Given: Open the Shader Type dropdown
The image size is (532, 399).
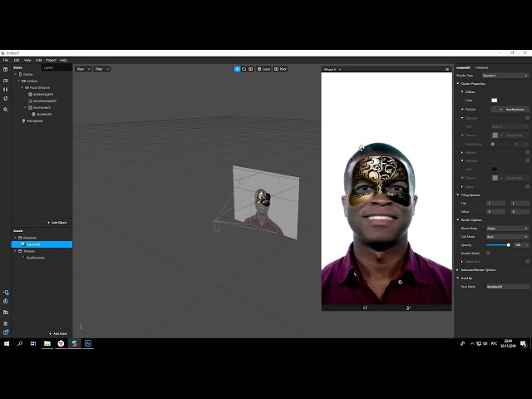Looking at the screenshot, I should (x=507, y=76).
